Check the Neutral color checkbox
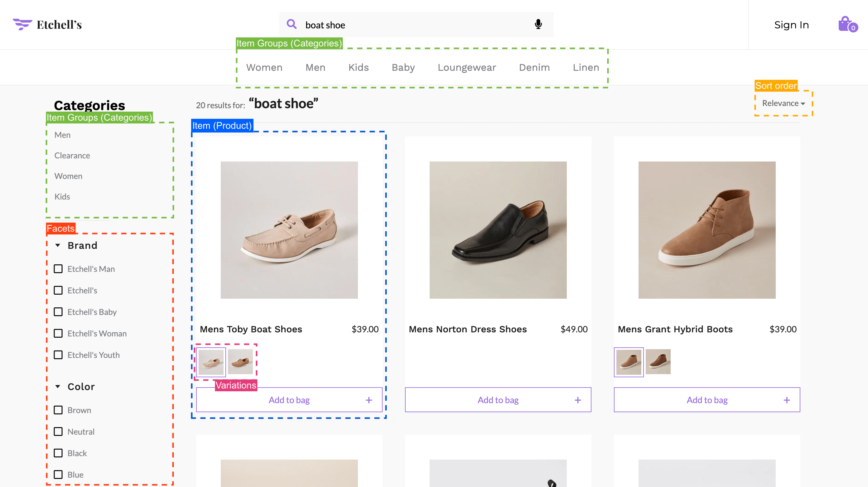This screenshot has width=868, height=487. click(58, 432)
